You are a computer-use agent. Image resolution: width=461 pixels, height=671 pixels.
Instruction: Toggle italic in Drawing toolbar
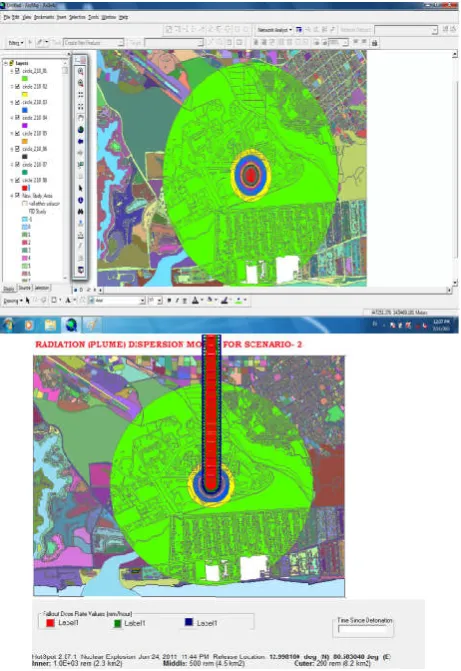pos(177,301)
